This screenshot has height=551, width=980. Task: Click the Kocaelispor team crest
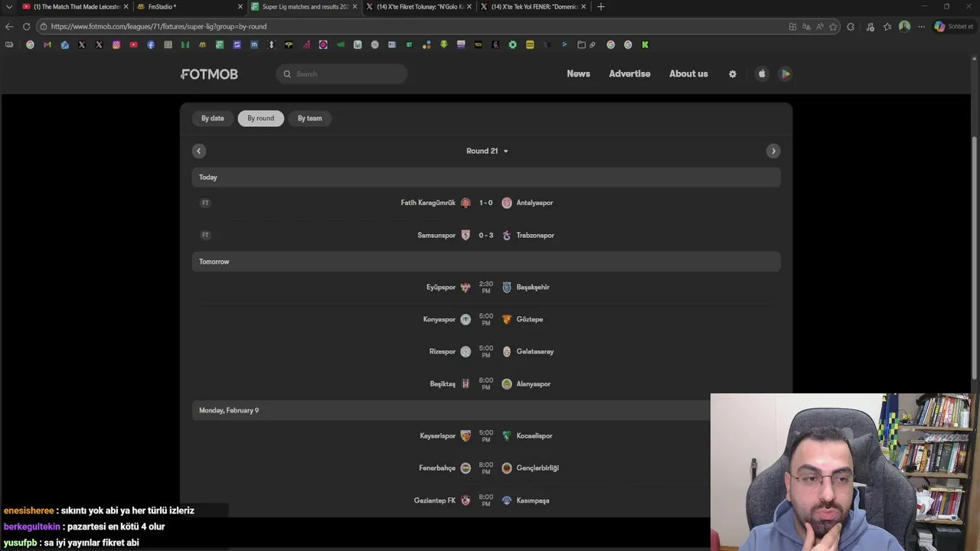506,435
